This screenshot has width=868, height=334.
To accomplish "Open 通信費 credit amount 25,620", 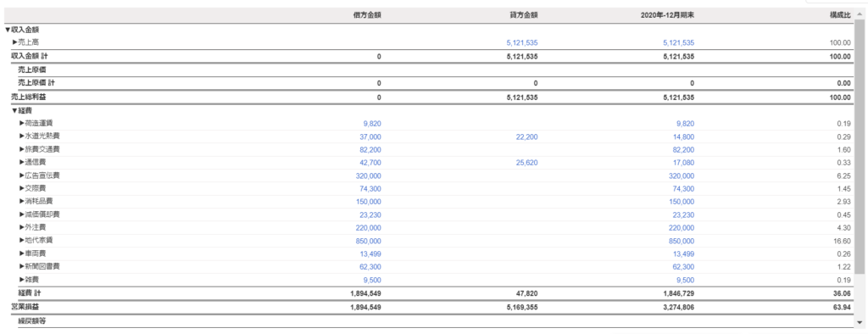I will point(526,163).
